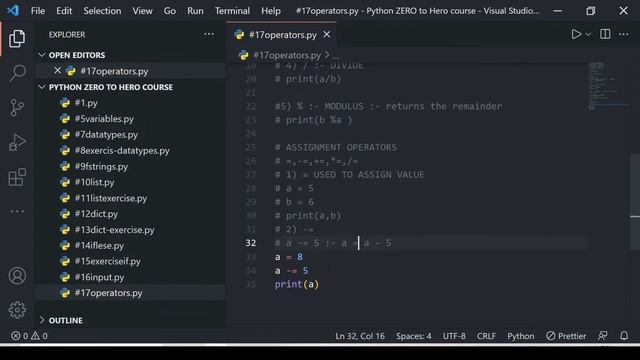The image size is (640, 360).
Task: Open the Help menu
Action: [271, 11]
